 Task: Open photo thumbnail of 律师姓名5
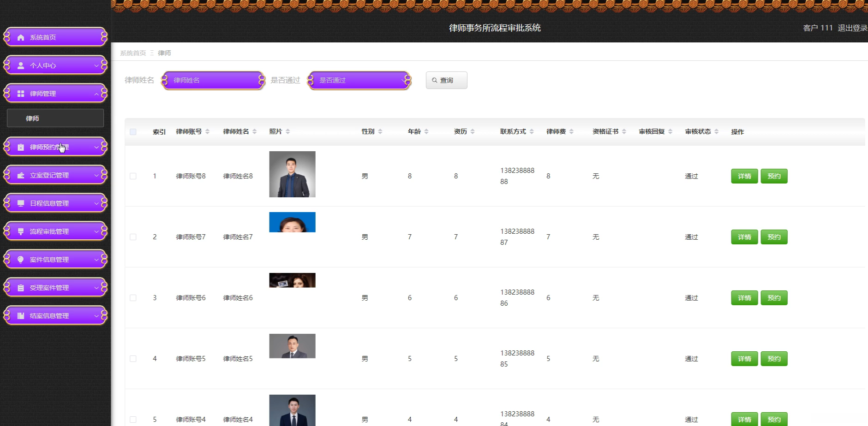292,346
